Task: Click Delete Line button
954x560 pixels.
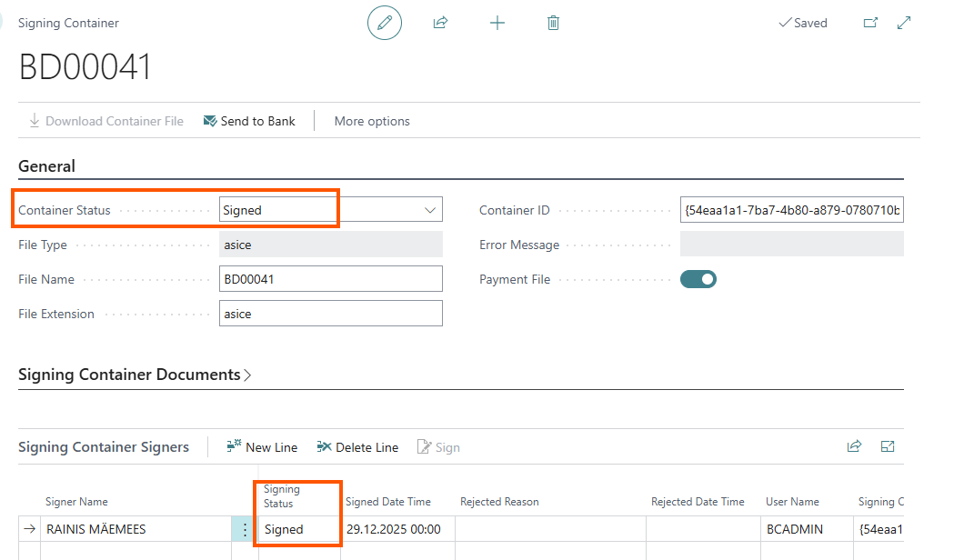Action: coord(357,447)
